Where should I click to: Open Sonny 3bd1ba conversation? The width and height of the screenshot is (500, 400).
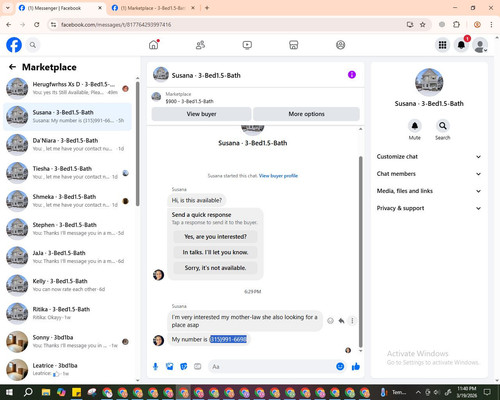(68, 341)
